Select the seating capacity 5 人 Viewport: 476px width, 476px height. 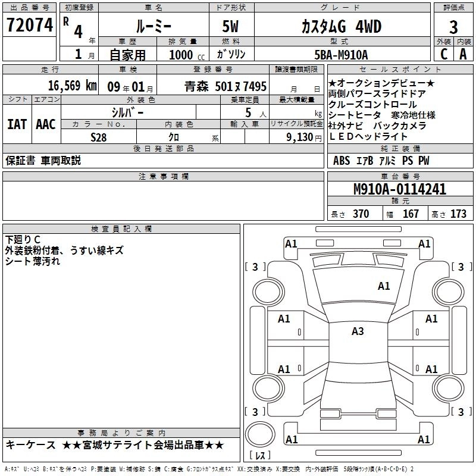point(256,113)
